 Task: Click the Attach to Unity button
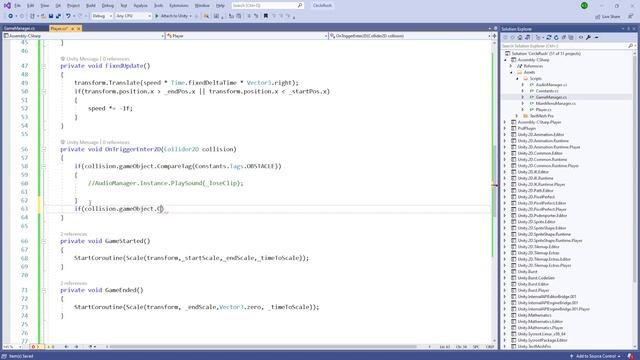click(x=173, y=16)
